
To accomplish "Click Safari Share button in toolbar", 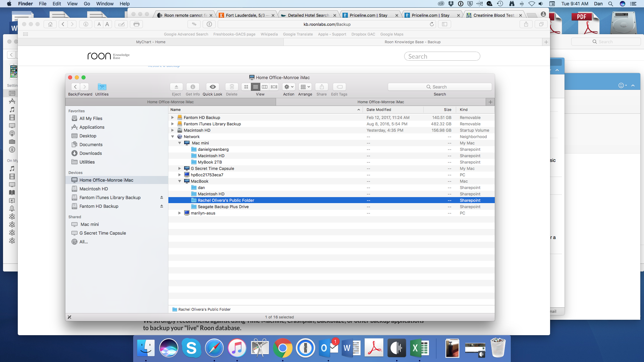I will (526, 24).
